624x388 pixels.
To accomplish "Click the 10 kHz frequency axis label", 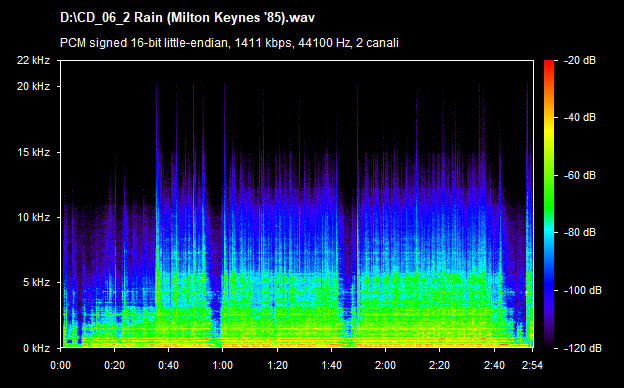I will point(33,217).
